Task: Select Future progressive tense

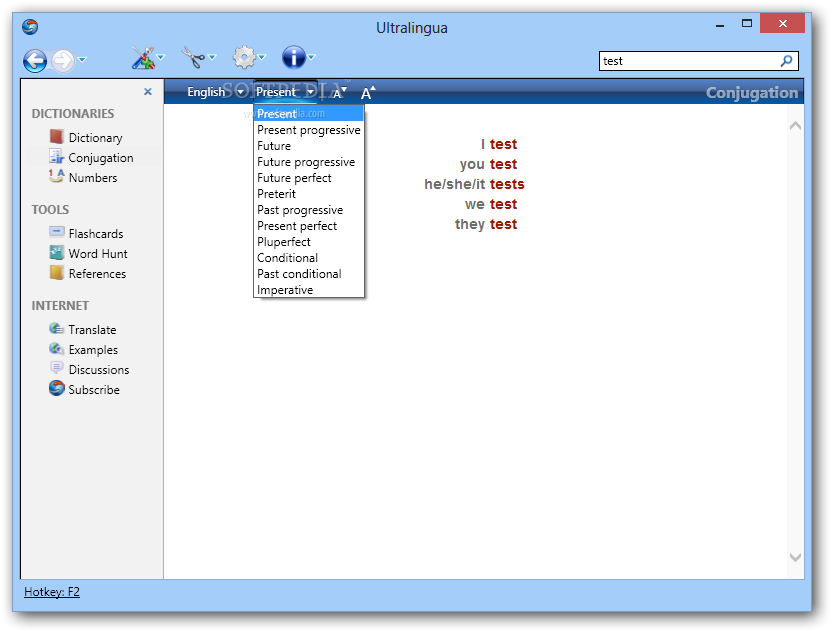Action: click(x=309, y=162)
